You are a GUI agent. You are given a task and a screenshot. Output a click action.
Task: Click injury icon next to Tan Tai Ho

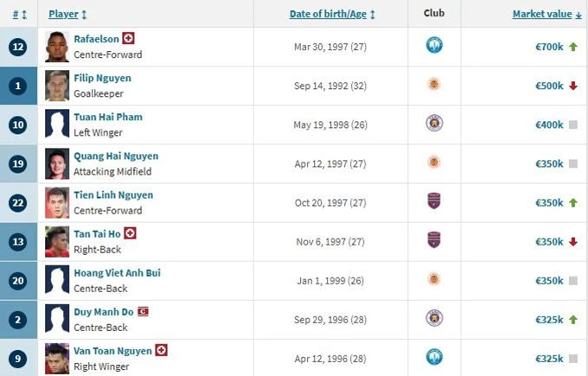130,233
